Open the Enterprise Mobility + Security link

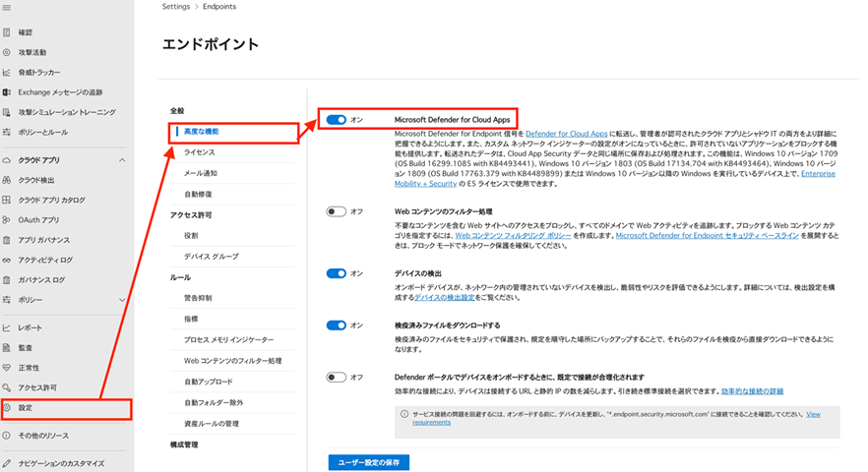614,179
